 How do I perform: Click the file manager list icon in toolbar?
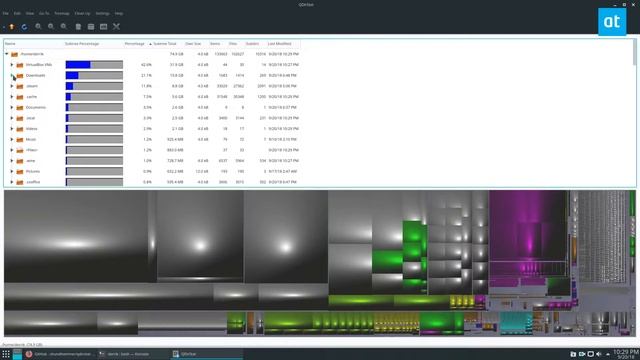[x=91, y=27]
